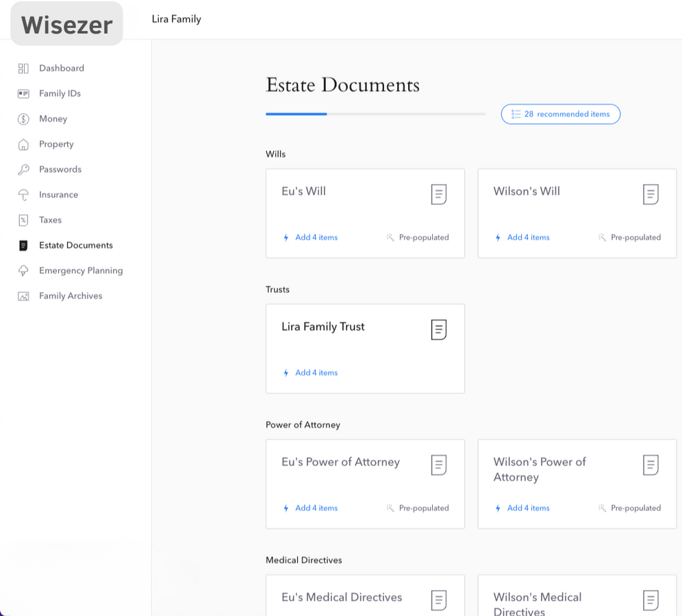Add 4 items to Eu's Power of Attorney

tap(316, 508)
